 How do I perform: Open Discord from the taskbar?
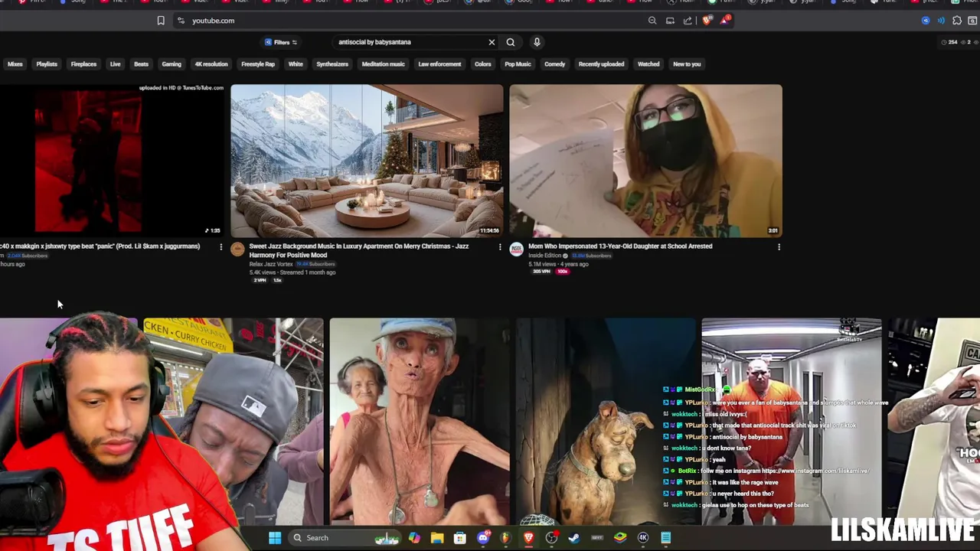tap(483, 538)
